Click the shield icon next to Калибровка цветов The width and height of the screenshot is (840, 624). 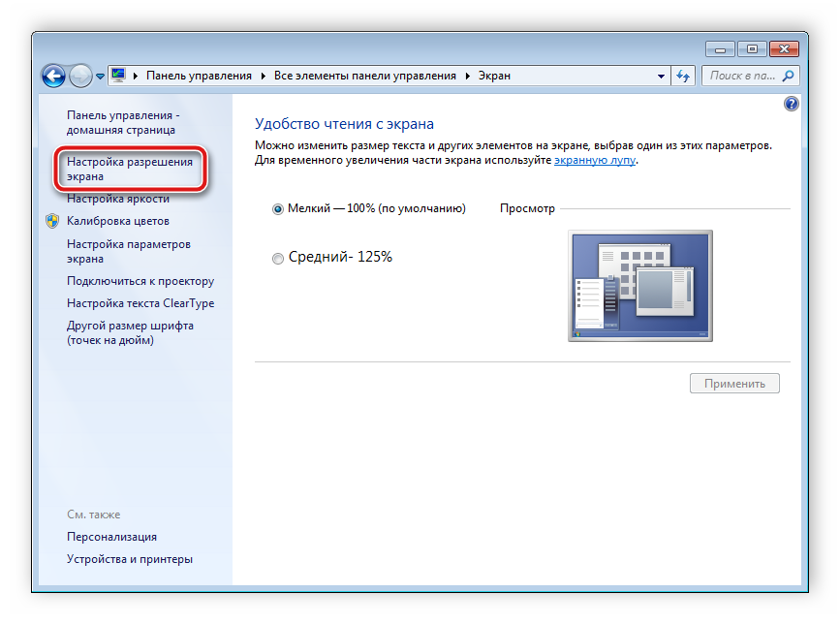tap(52, 221)
